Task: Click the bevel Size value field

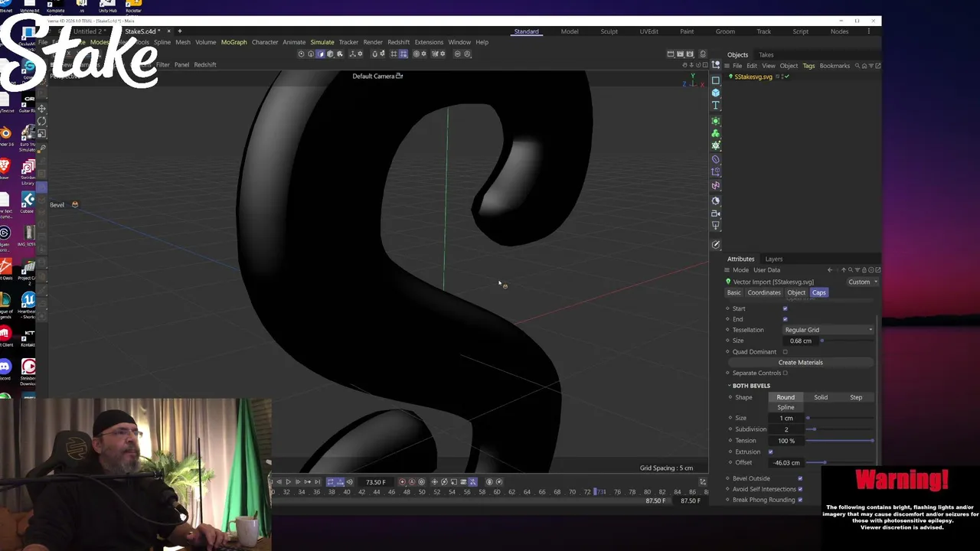Action: 786,418
